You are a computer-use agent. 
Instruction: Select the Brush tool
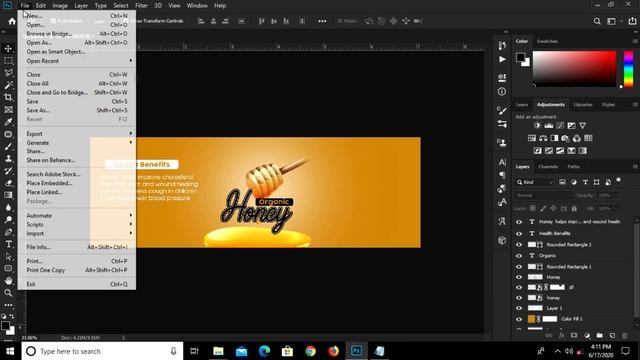8,147
